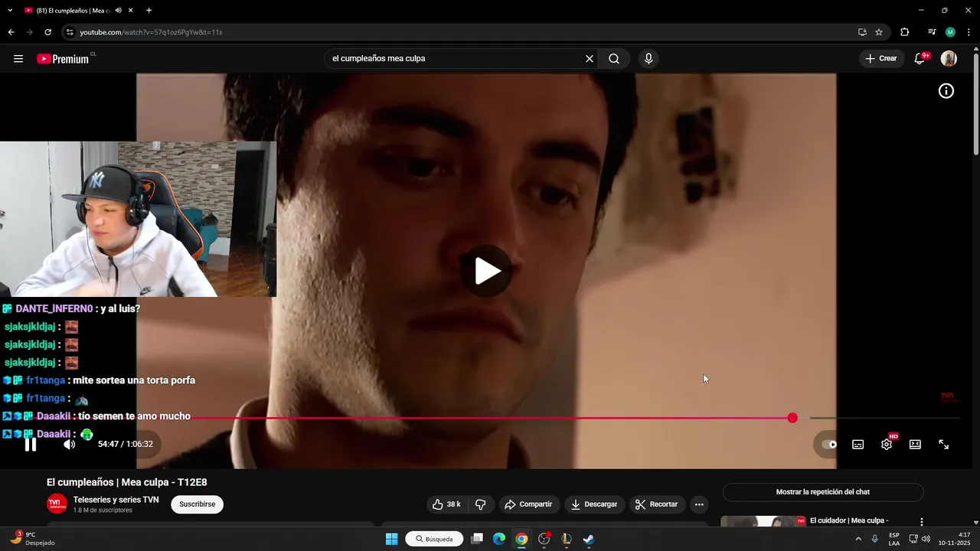The width and height of the screenshot is (980, 551).
Task: Clip the video with Recortar
Action: point(657,504)
